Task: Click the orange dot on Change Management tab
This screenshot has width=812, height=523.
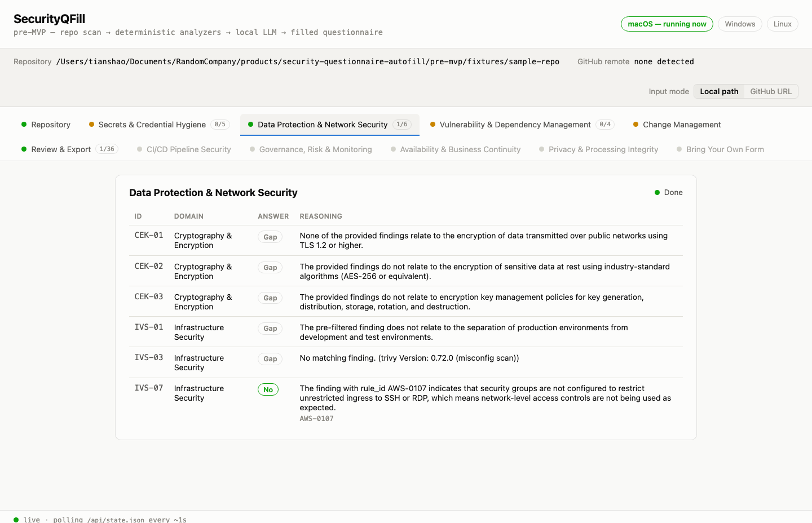Action: click(636, 125)
